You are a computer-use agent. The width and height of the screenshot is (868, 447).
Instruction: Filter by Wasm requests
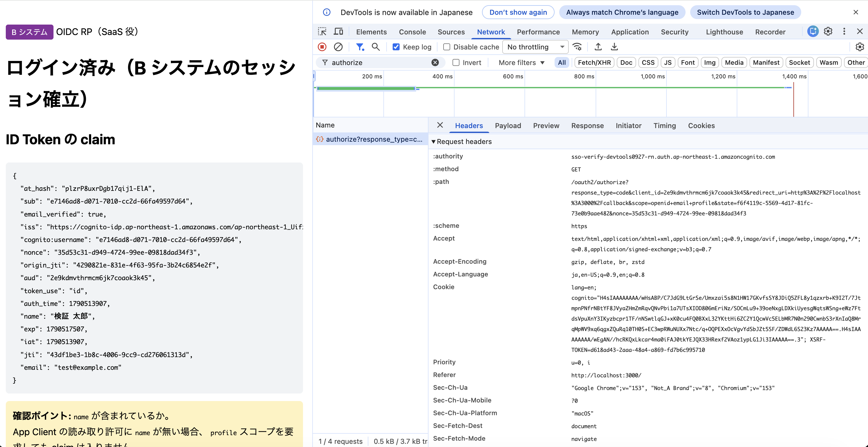coord(829,62)
